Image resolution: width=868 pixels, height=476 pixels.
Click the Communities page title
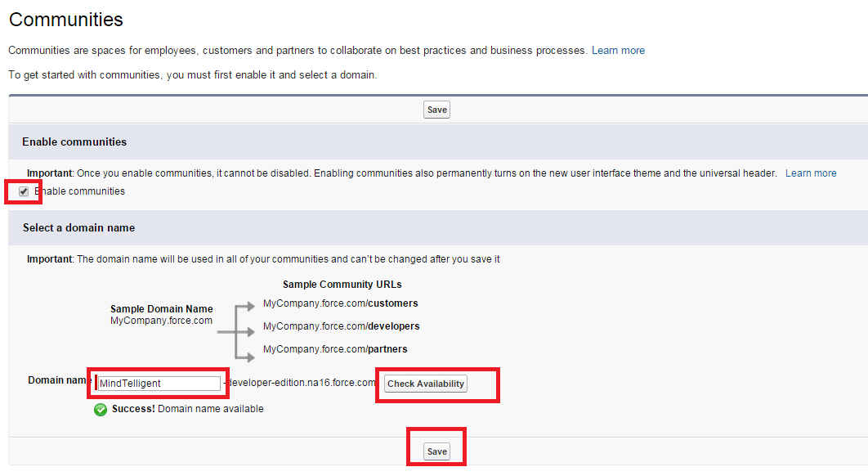coord(66,20)
